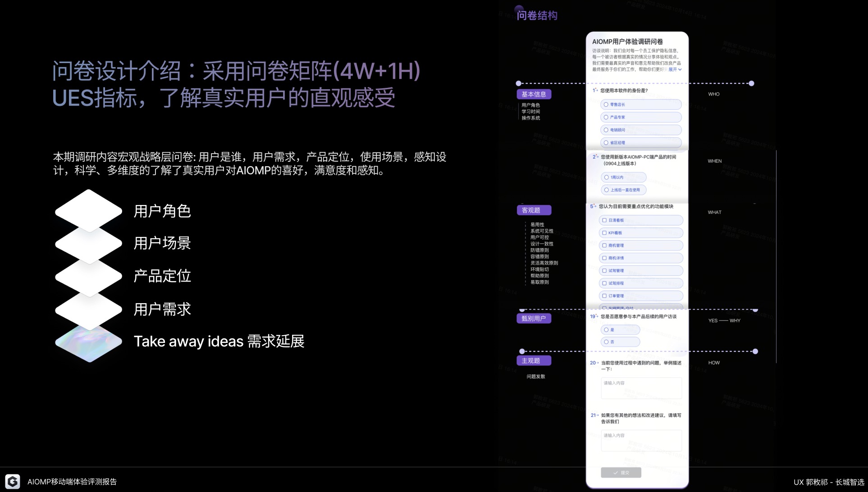Viewport: 868px width, 492px height.
Task: Click the 设计一致性 item
Action: point(542,244)
